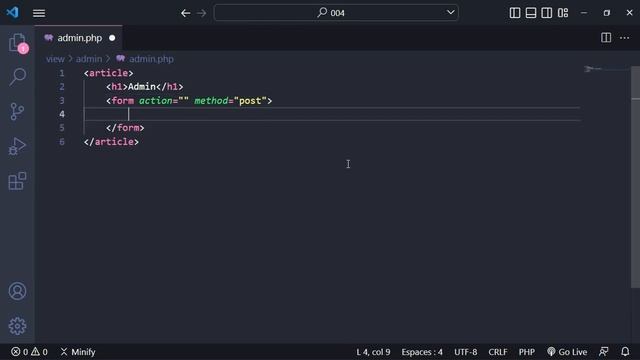640x360 pixels.
Task: Click the </form> closing tag on line 5
Action: click(125, 128)
